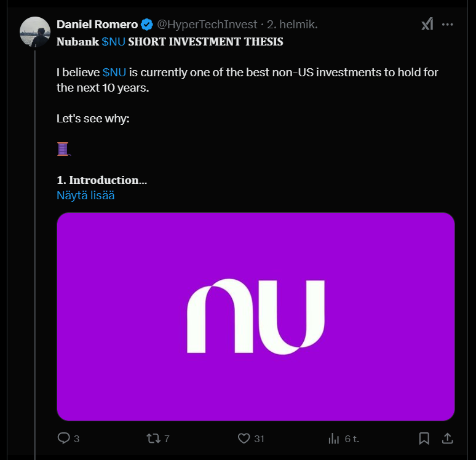Viewport: 476px width, 460px height.
Task: Click the reply speech bubble icon
Action: (64, 438)
